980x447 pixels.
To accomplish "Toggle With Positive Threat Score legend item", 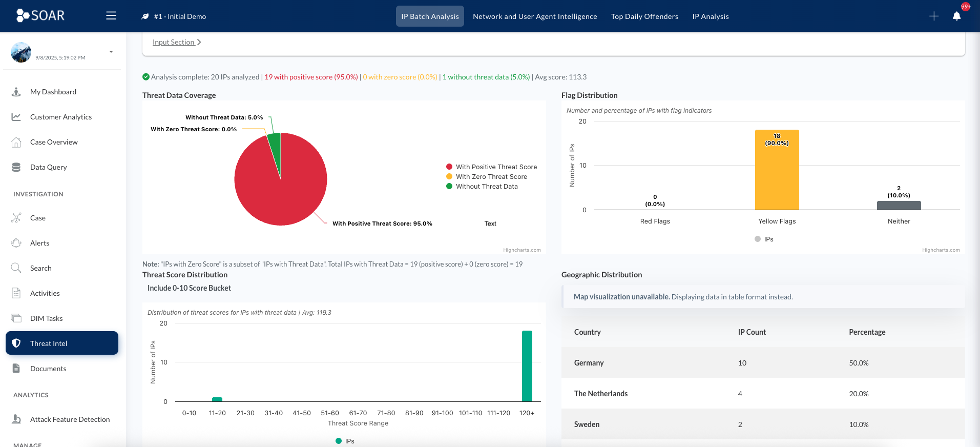I will 491,167.
